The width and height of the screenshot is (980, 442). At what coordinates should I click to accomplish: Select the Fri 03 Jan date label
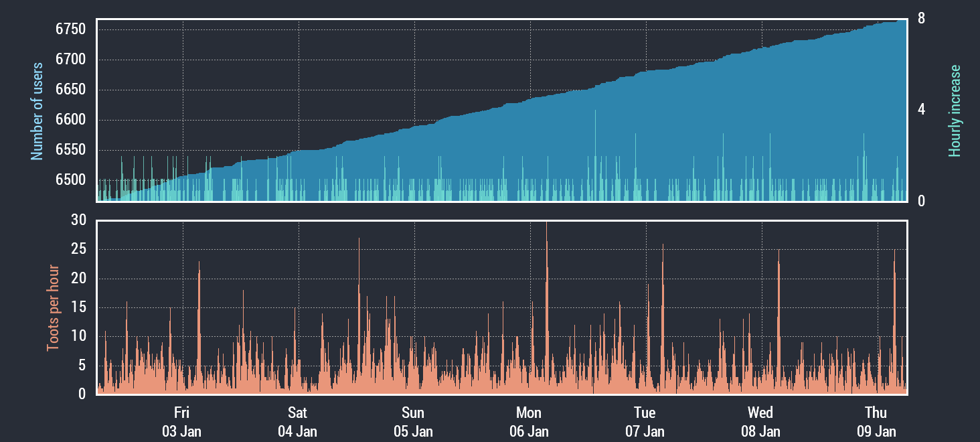(x=181, y=421)
